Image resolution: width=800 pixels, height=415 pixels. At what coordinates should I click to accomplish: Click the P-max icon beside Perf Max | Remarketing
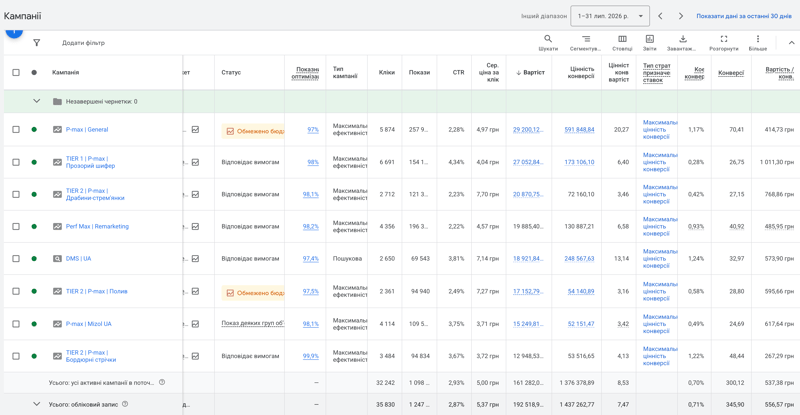tap(58, 227)
